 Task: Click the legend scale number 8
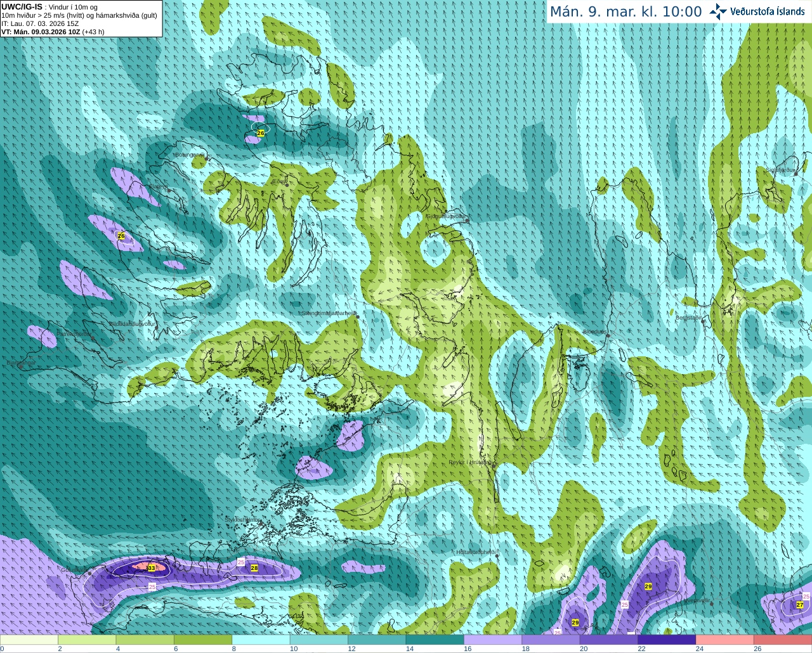click(x=234, y=649)
